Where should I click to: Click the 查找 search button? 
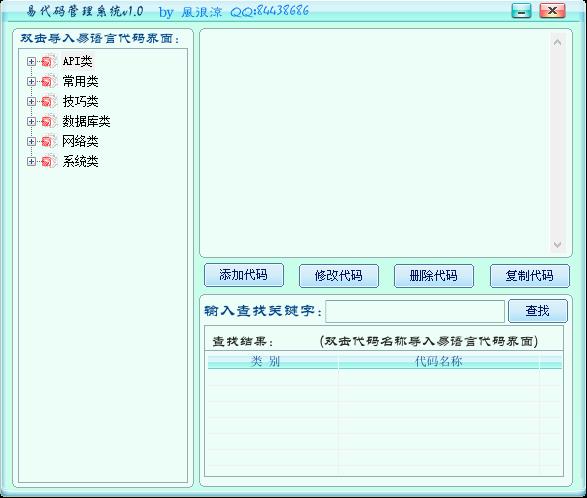coord(538,311)
